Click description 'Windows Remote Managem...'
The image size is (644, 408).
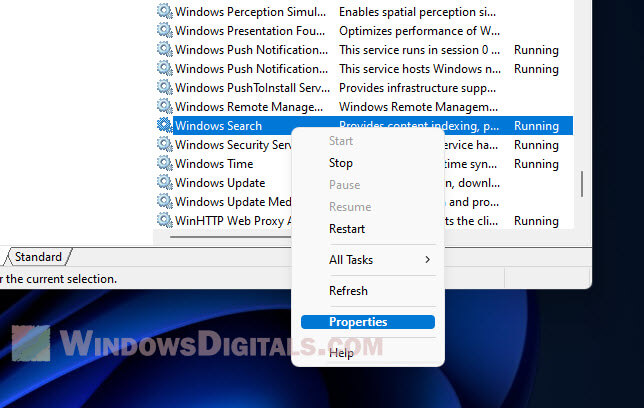[418, 107]
